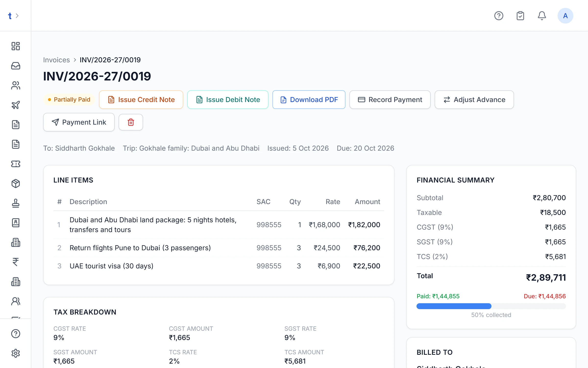
Task: Open the package box icon in sidebar
Action: coord(15,184)
